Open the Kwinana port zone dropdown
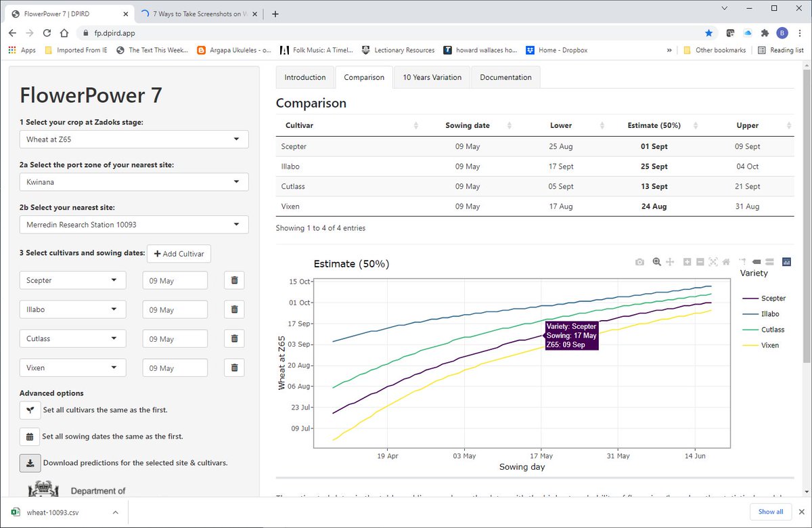 pyautogui.click(x=134, y=181)
